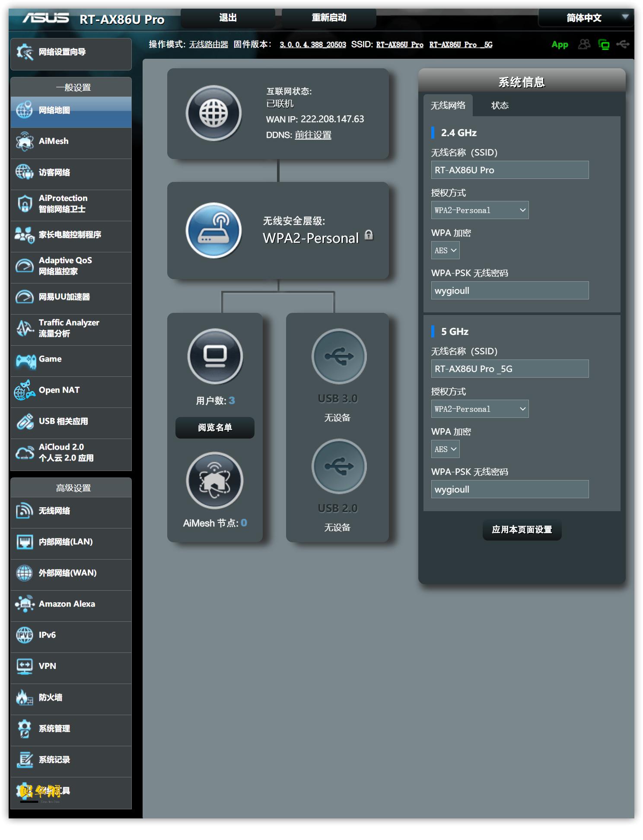Viewport: 643px width, 840px height.
Task: Open AiProtection 智能网络卫士
Action: tap(71, 205)
